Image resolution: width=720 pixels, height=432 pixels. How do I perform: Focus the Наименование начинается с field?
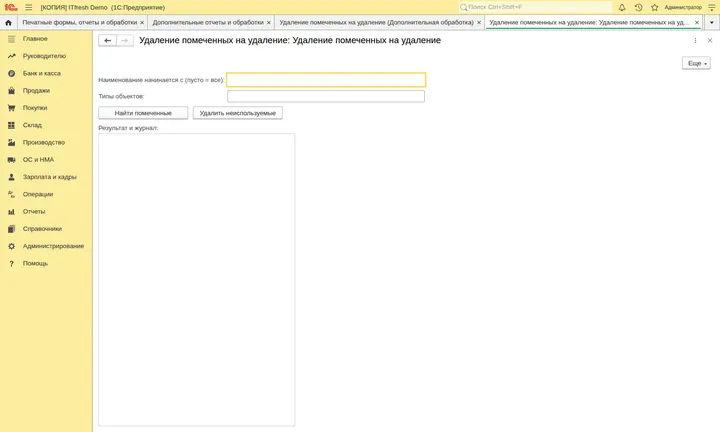click(x=326, y=80)
